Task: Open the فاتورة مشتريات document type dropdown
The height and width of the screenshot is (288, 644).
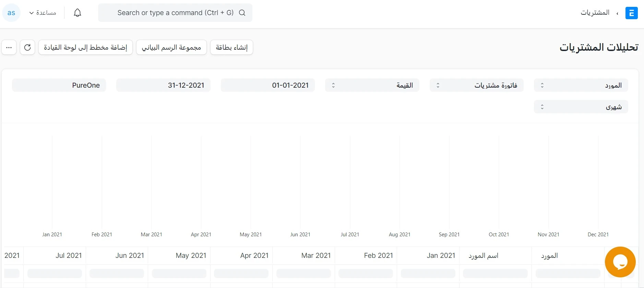Action: [476, 85]
